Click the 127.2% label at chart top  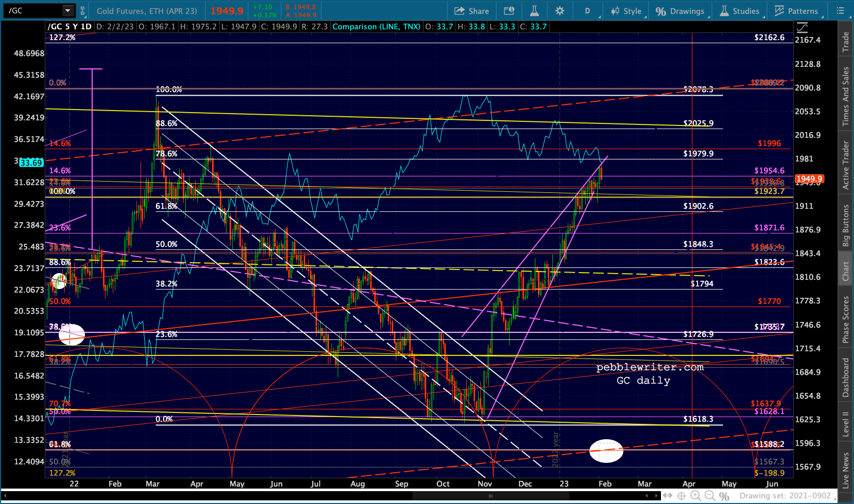coord(62,37)
